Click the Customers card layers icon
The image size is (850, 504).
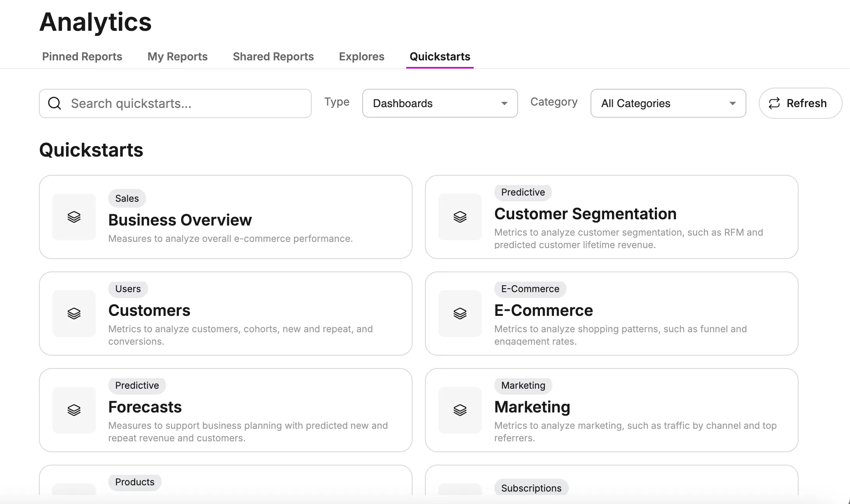coord(74,314)
